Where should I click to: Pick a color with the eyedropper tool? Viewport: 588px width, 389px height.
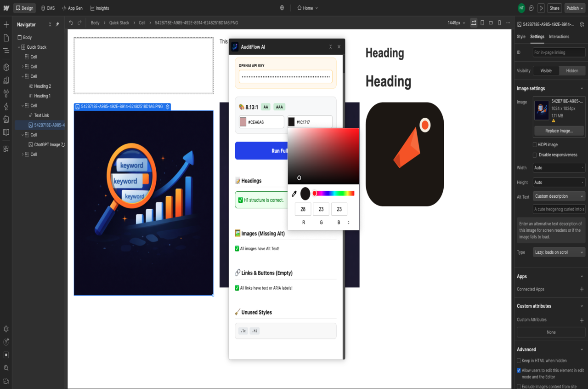[x=294, y=194]
